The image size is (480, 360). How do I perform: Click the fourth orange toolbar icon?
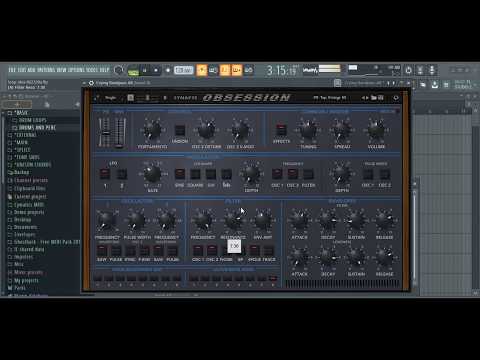237,70
